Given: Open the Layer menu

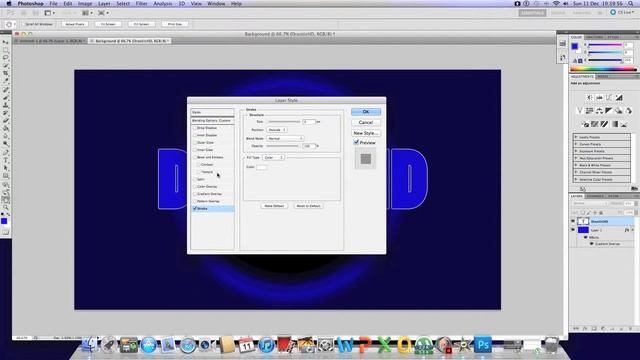Looking at the screenshot, I should point(104,4).
